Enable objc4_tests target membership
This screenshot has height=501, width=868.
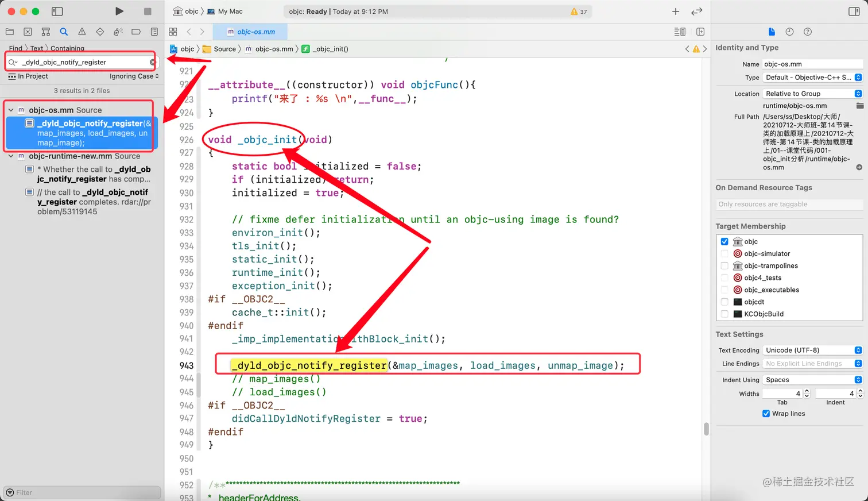pos(724,278)
